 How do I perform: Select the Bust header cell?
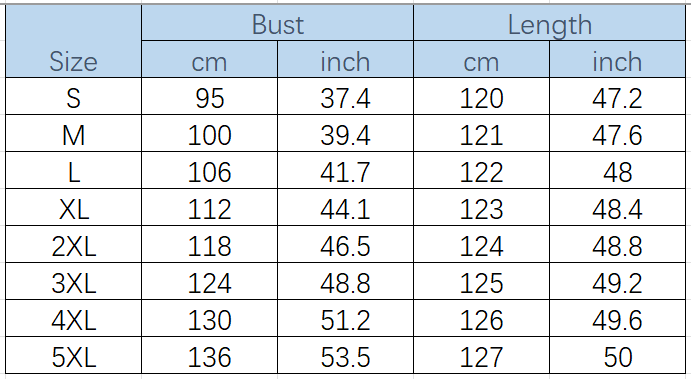(x=277, y=23)
